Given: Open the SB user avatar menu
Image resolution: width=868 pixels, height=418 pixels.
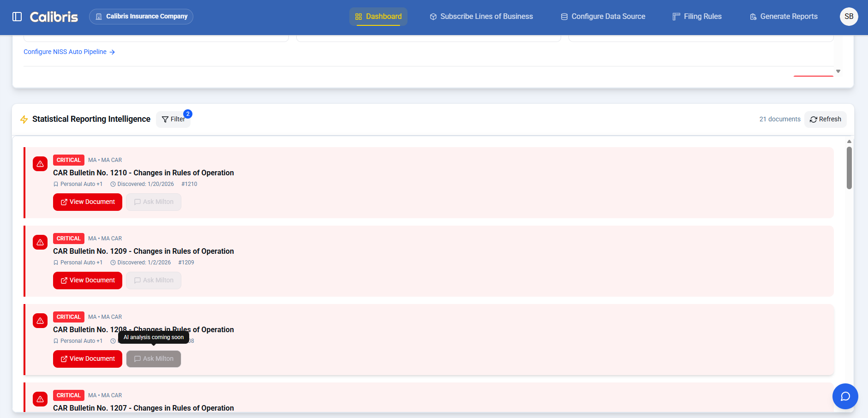Looking at the screenshot, I should pyautogui.click(x=849, y=16).
